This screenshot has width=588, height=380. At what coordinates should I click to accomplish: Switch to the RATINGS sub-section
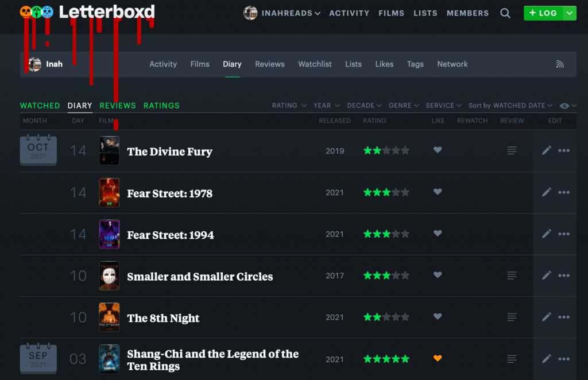[161, 106]
